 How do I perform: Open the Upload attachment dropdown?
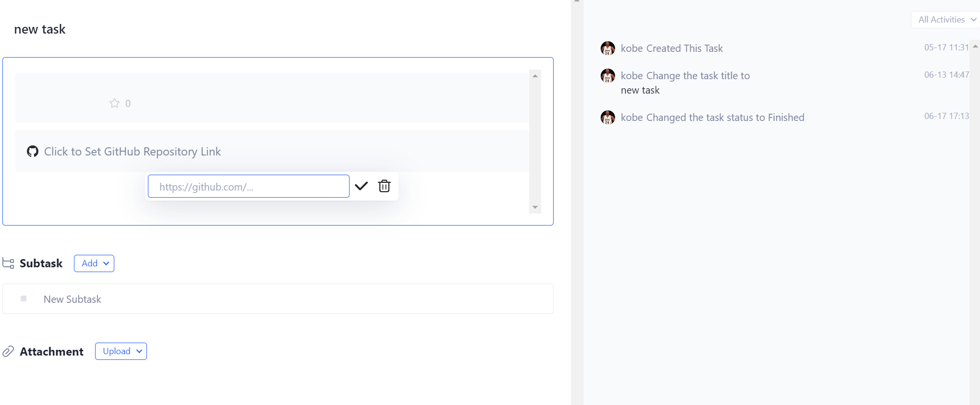point(121,351)
